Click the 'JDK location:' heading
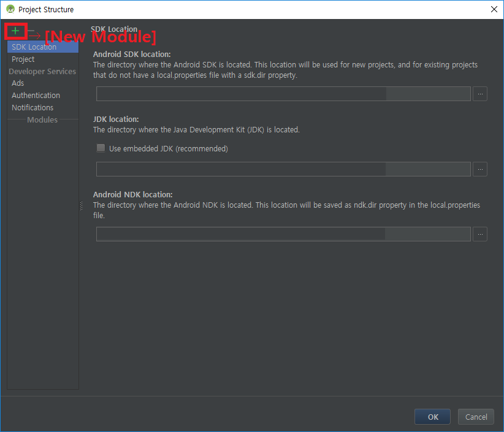Screen dimensions: 504x432 (x=116, y=119)
